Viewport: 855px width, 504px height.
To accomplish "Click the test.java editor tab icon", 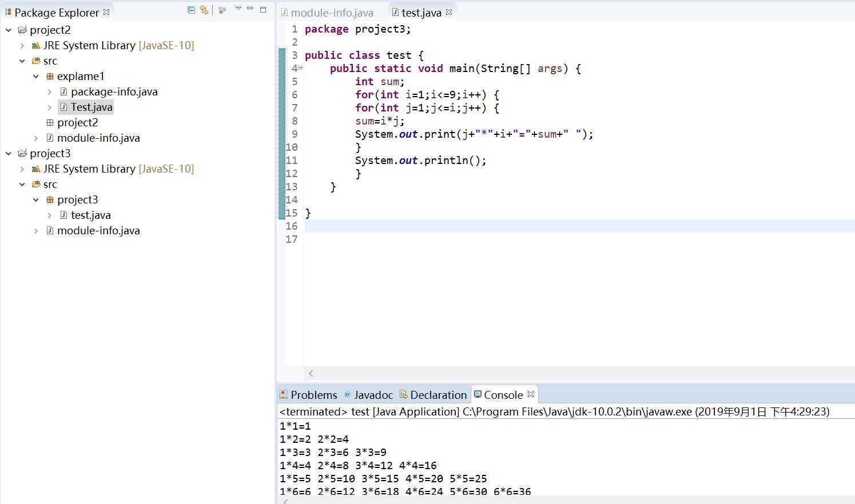I will coord(395,12).
